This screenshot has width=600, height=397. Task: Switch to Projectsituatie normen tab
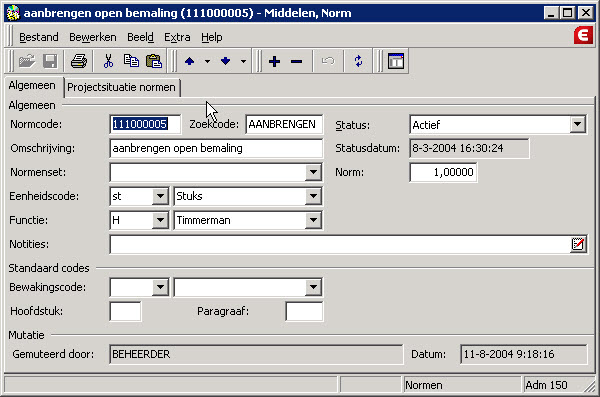point(121,87)
